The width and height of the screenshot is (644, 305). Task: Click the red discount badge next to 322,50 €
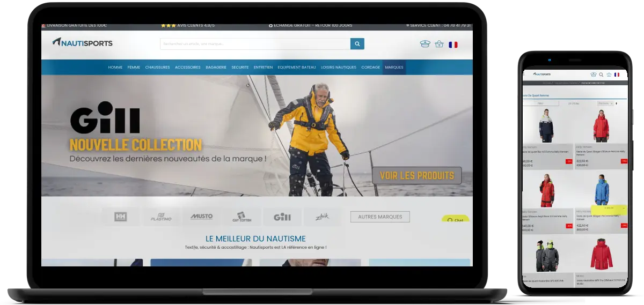pyautogui.click(x=624, y=161)
